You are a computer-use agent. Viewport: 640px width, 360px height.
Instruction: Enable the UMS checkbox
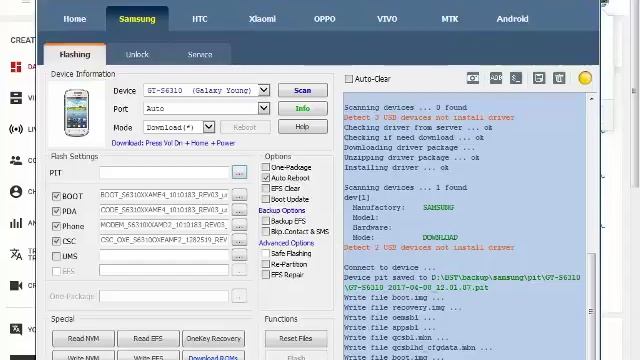point(56,256)
